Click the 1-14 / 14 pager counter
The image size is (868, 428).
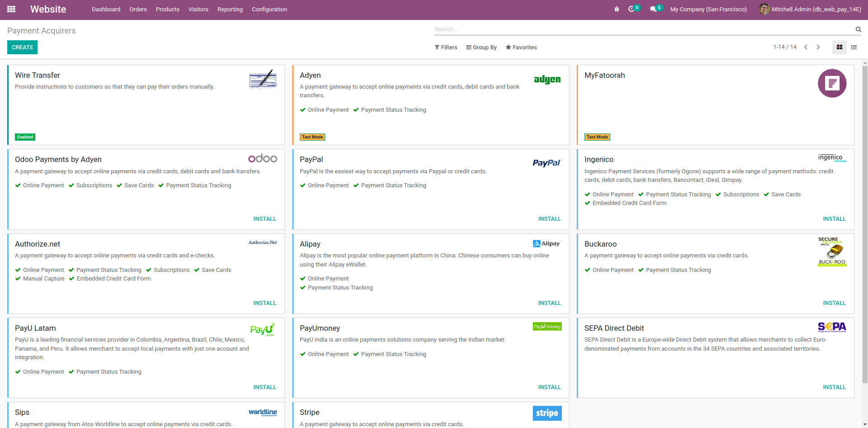pyautogui.click(x=785, y=47)
